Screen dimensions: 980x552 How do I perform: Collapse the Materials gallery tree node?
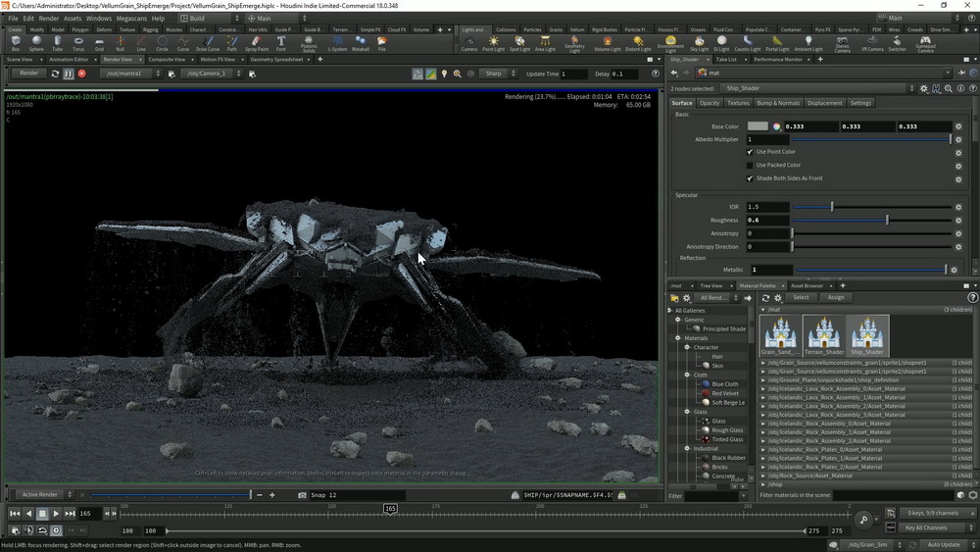point(678,338)
